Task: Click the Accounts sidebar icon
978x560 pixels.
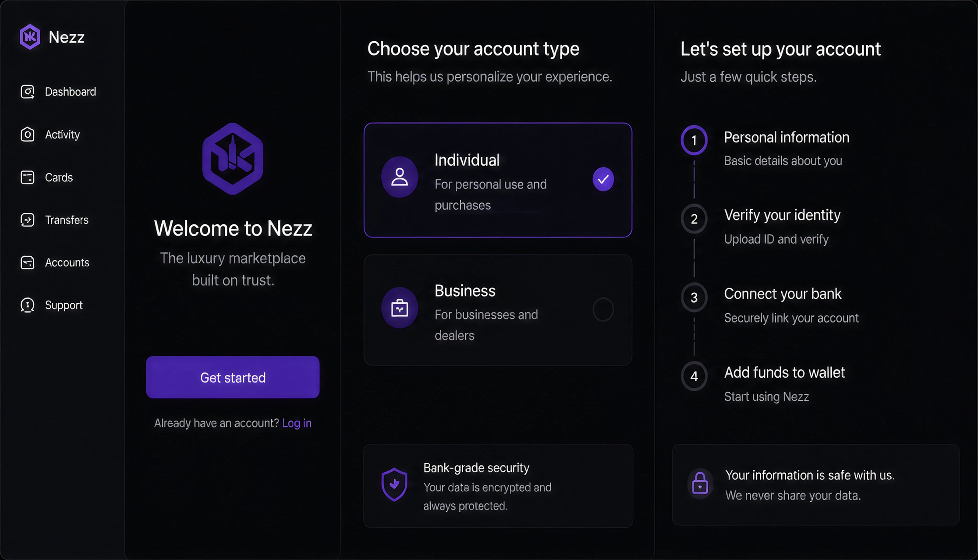Action: click(28, 262)
